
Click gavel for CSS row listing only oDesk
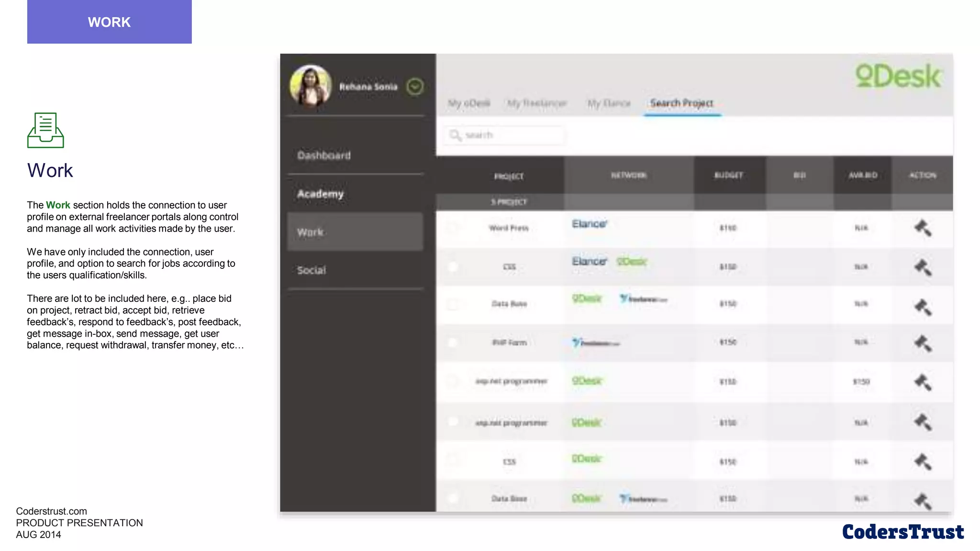coord(923,462)
